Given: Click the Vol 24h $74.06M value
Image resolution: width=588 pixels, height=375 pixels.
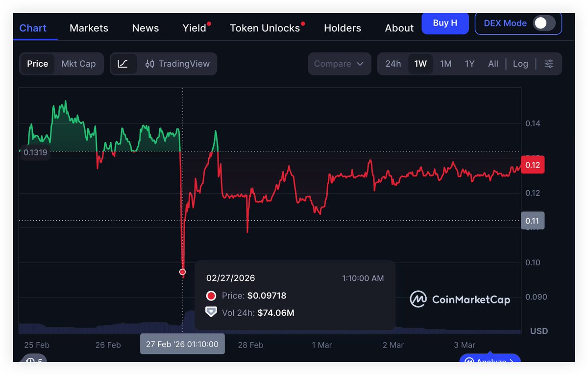Looking at the screenshot, I should 276,312.
